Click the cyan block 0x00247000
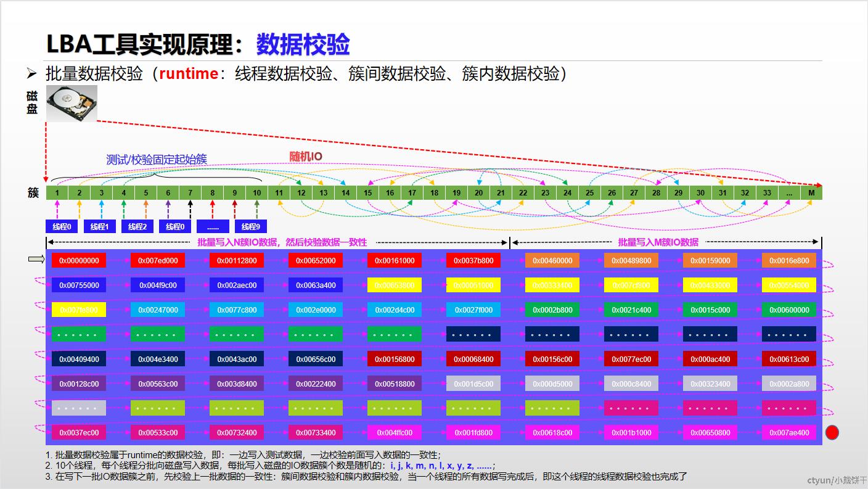 coord(158,310)
